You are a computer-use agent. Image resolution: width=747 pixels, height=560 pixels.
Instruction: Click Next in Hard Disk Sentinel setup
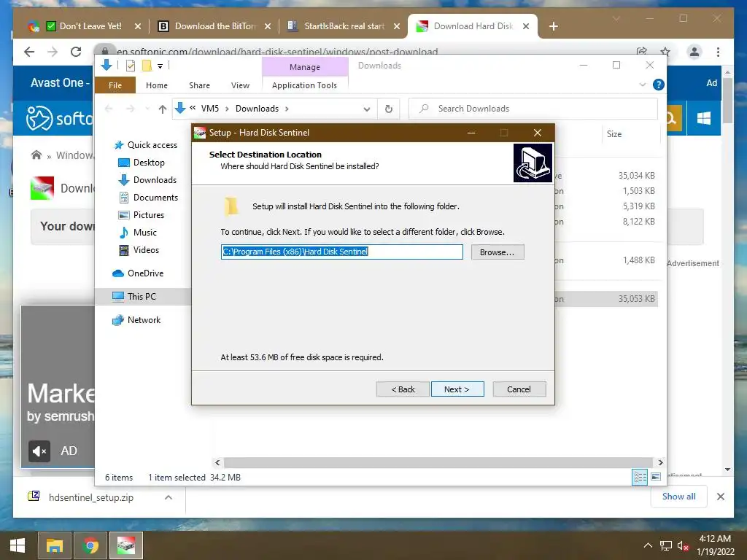click(457, 389)
